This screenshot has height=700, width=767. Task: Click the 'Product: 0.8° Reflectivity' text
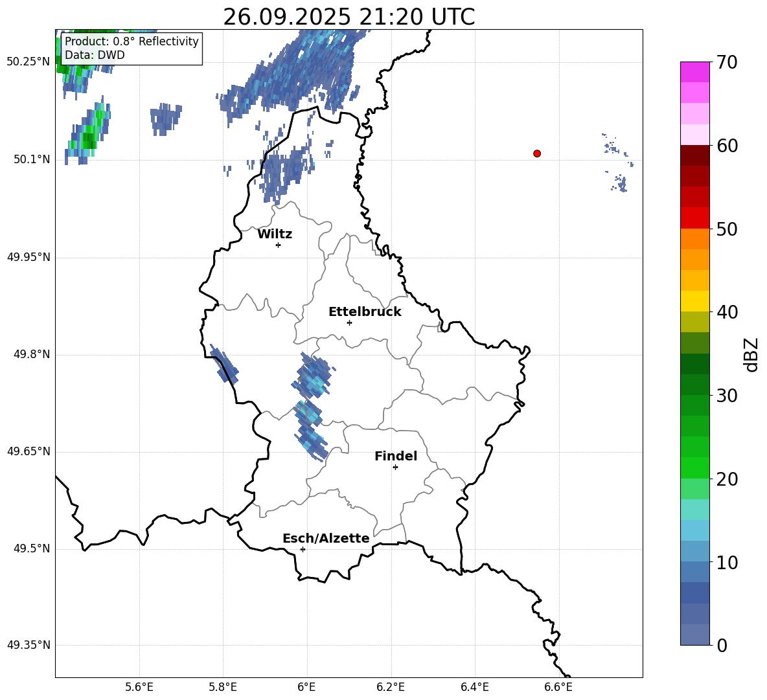tap(132, 41)
